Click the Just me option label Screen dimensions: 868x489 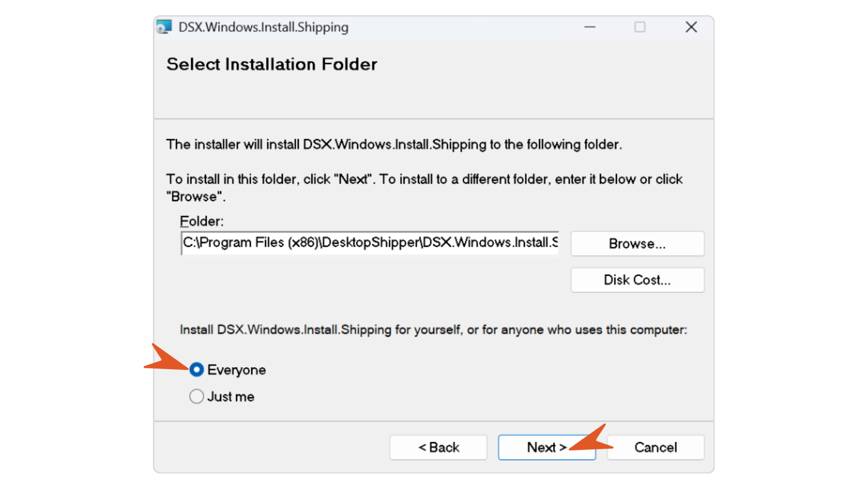[x=231, y=397]
